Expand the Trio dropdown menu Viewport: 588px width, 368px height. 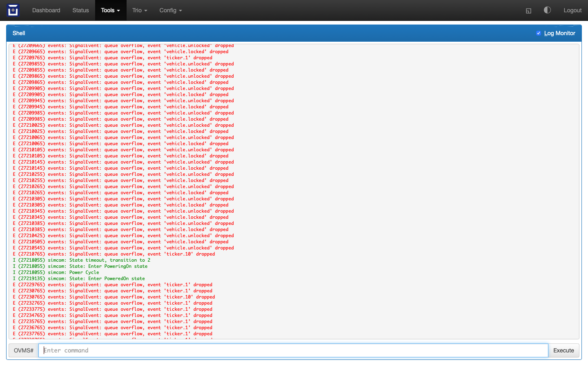(x=140, y=10)
